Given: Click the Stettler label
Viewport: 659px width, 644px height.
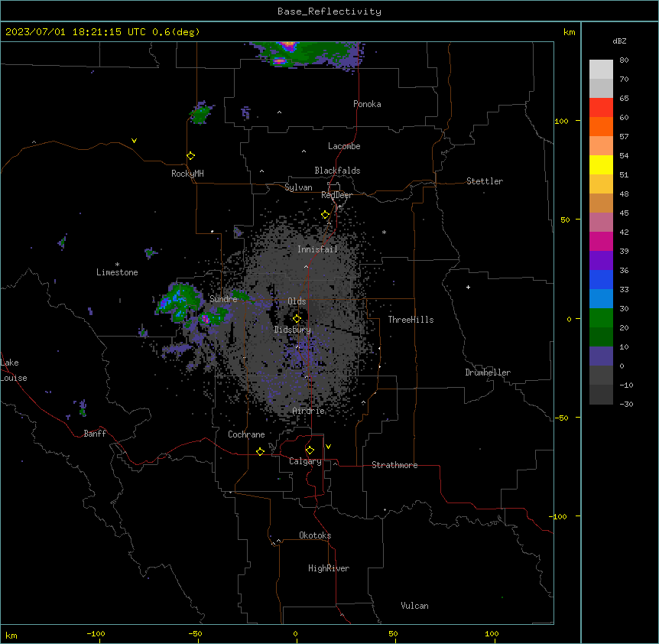Looking at the screenshot, I should tap(485, 181).
